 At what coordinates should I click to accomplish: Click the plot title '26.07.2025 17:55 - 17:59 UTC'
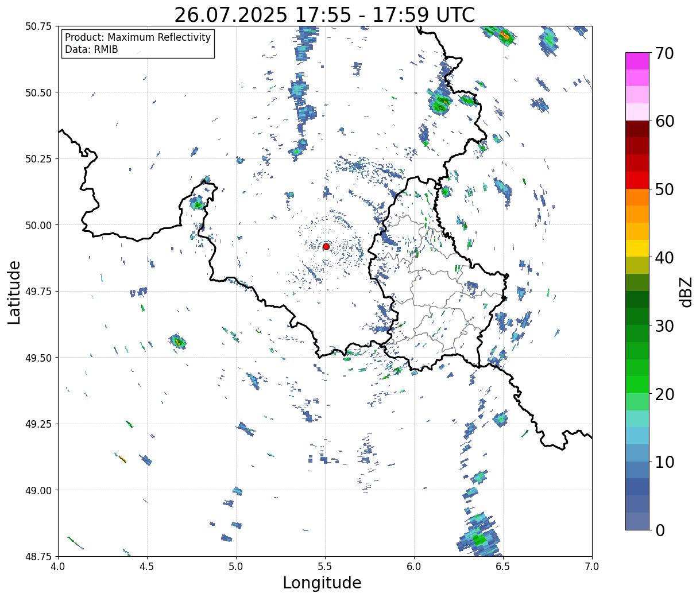324,15
